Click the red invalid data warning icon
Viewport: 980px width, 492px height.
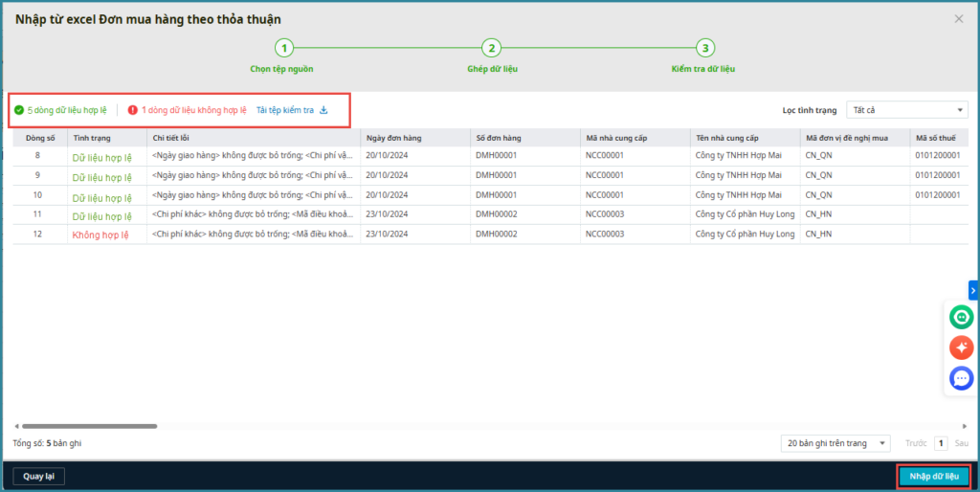point(133,110)
